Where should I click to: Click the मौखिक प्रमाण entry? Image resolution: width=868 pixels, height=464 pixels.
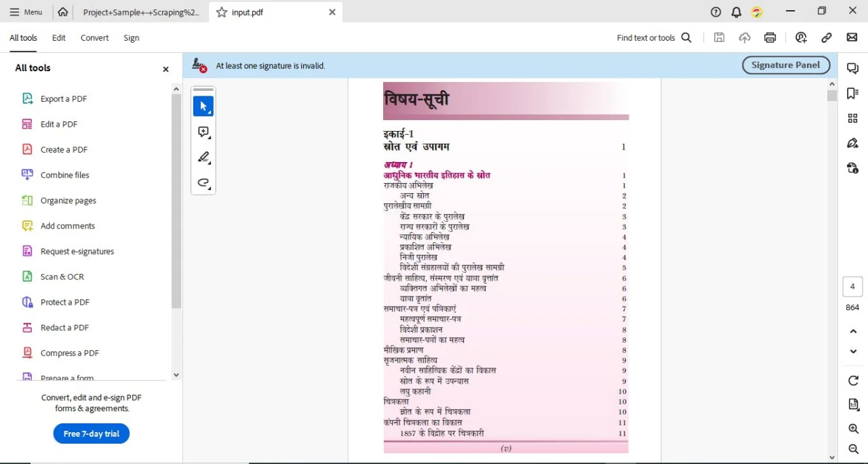coord(403,350)
